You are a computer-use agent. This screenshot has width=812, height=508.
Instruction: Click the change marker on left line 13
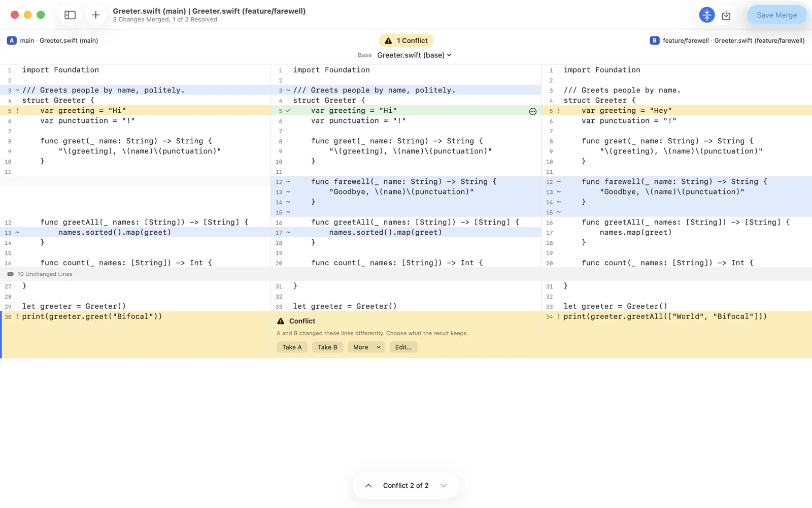pos(17,233)
